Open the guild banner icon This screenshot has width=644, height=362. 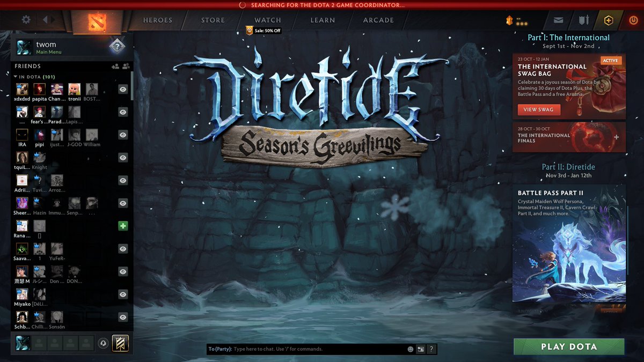[120, 343]
